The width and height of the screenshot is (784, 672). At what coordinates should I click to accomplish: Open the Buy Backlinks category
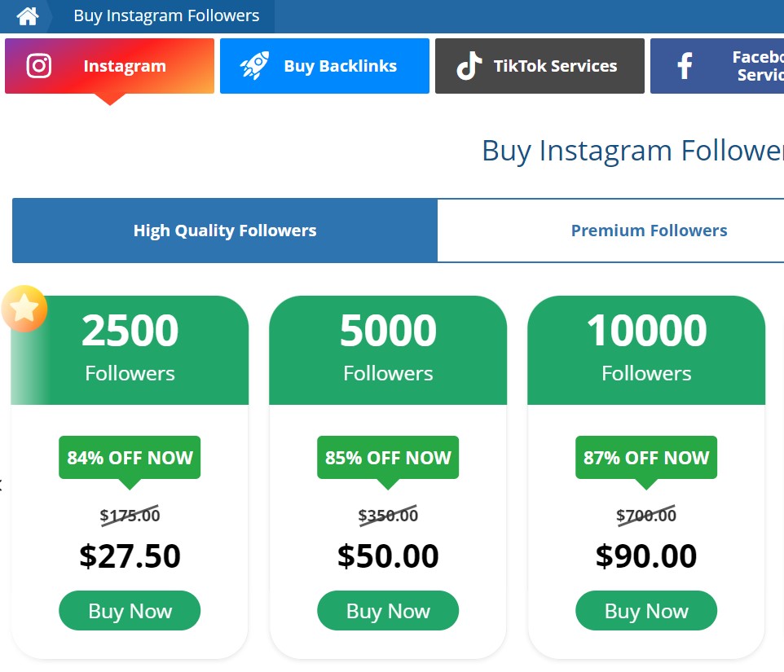click(324, 66)
